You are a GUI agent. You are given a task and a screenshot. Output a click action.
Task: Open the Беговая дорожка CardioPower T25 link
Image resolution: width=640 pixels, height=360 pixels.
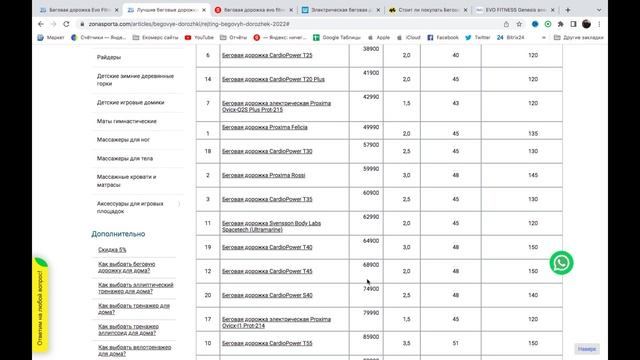pos(267,55)
